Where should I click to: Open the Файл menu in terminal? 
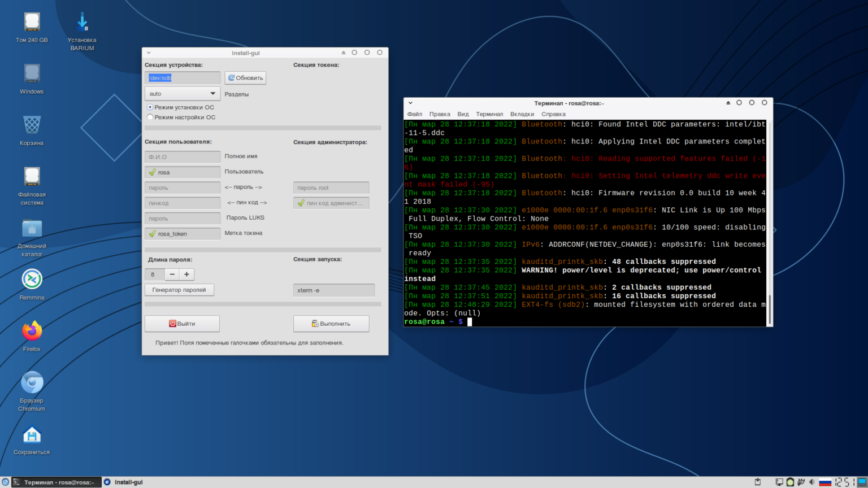click(x=414, y=114)
